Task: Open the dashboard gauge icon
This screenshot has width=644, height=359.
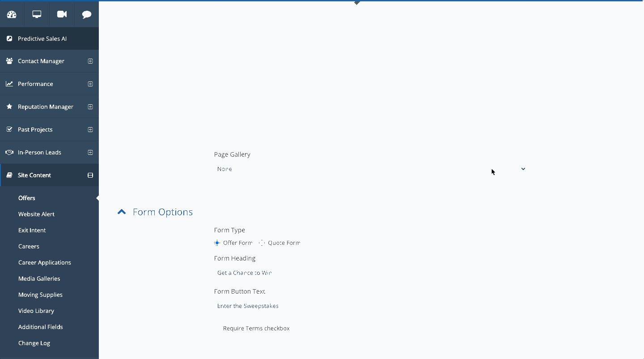Action: coord(12,14)
